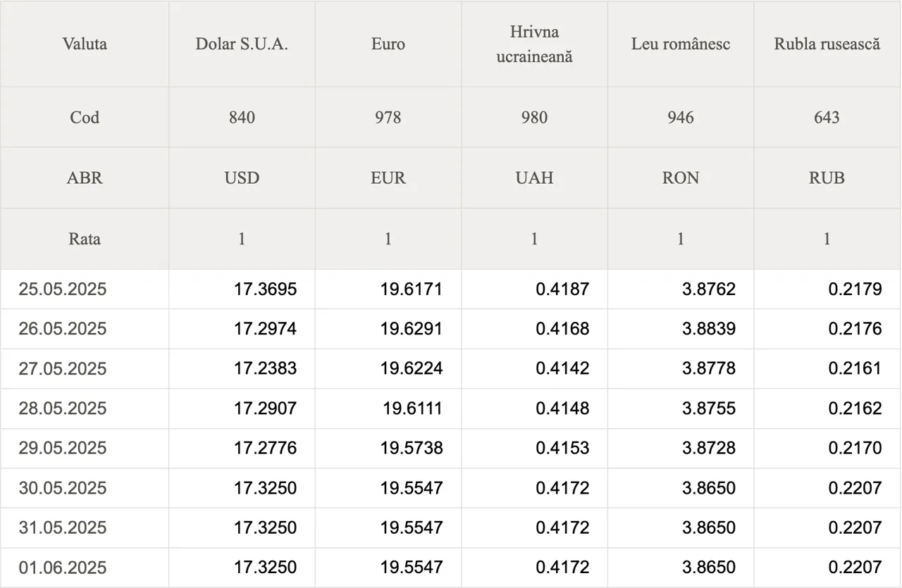Select the Euro column header
Viewport: 902px width, 588px height.
click(x=388, y=44)
